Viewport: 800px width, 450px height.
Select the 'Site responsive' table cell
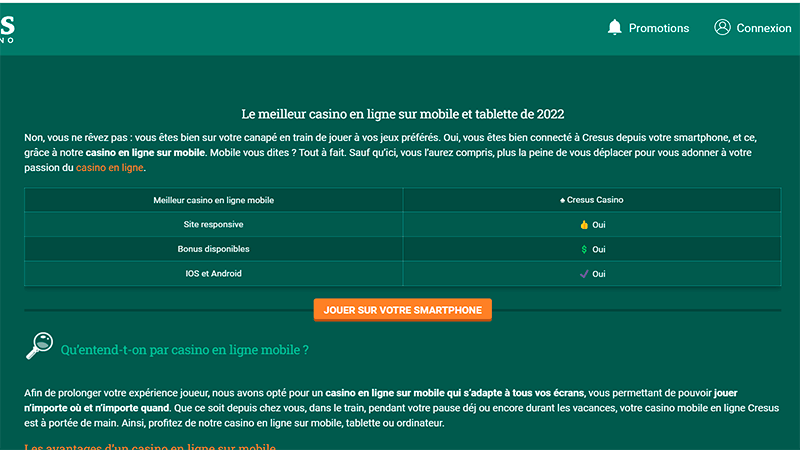[x=213, y=225]
